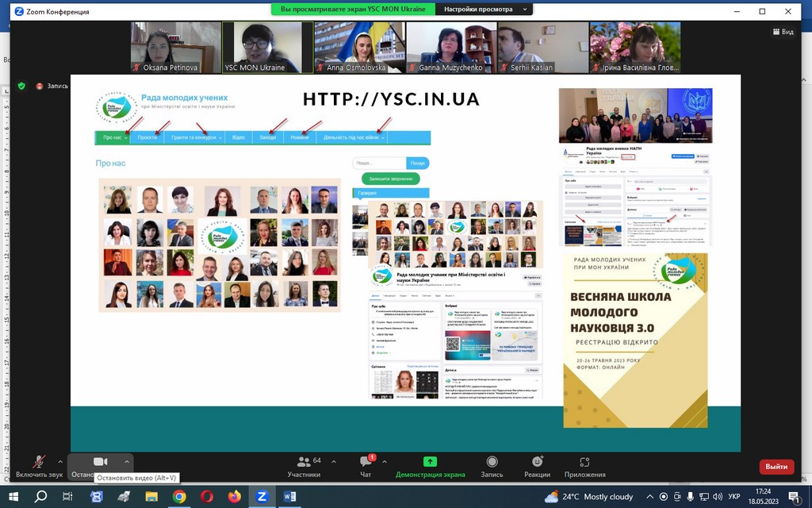Click the red Запись recording indicator
The height and width of the screenshot is (508, 812).
pyautogui.click(x=52, y=86)
